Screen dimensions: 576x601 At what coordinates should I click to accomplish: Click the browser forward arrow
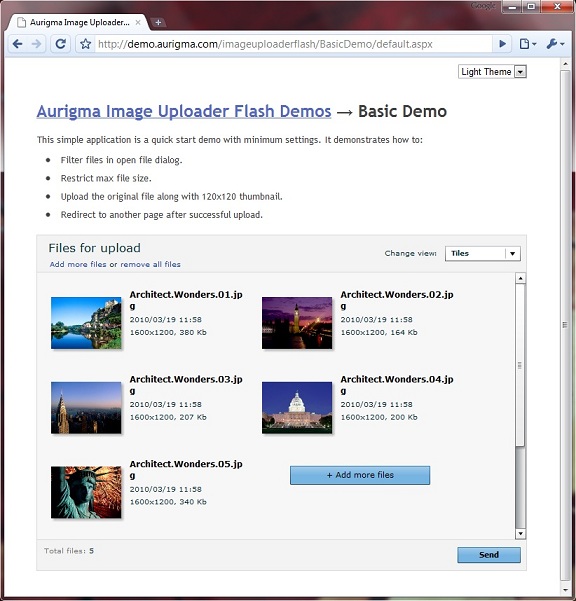pos(36,44)
